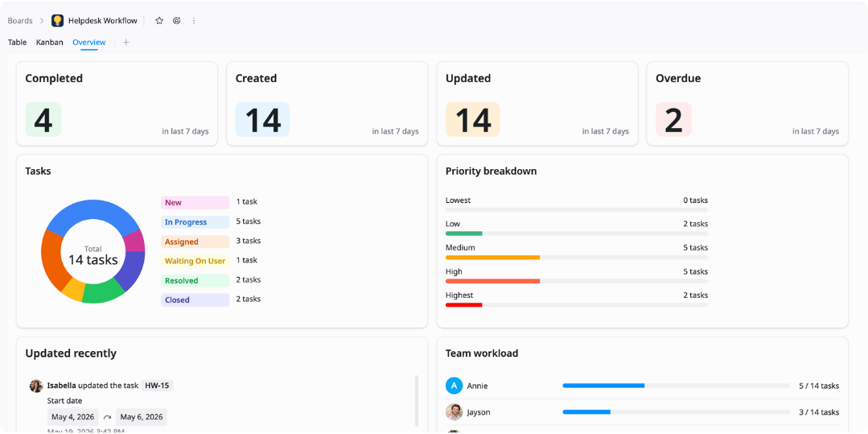This screenshot has height=434, width=868.
Task: Click Jayson's avatar photo
Action: 454,411
